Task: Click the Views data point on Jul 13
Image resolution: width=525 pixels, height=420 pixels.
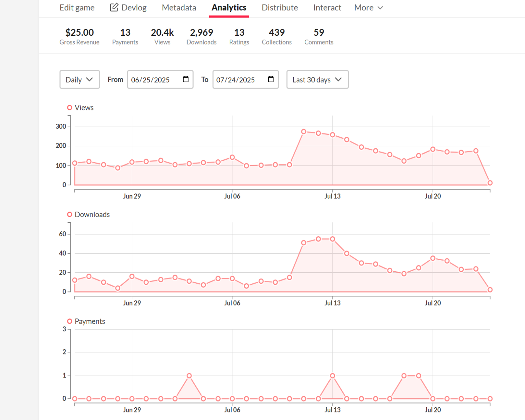Action: click(333, 135)
